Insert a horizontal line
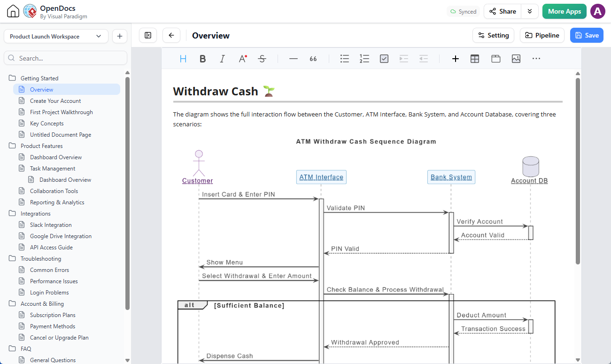Screen dimensions: 611x364 (x=294, y=59)
